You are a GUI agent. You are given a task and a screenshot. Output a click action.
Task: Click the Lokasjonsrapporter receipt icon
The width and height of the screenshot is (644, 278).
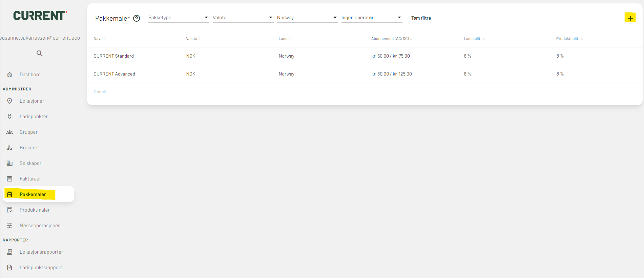[x=9, y=252]
